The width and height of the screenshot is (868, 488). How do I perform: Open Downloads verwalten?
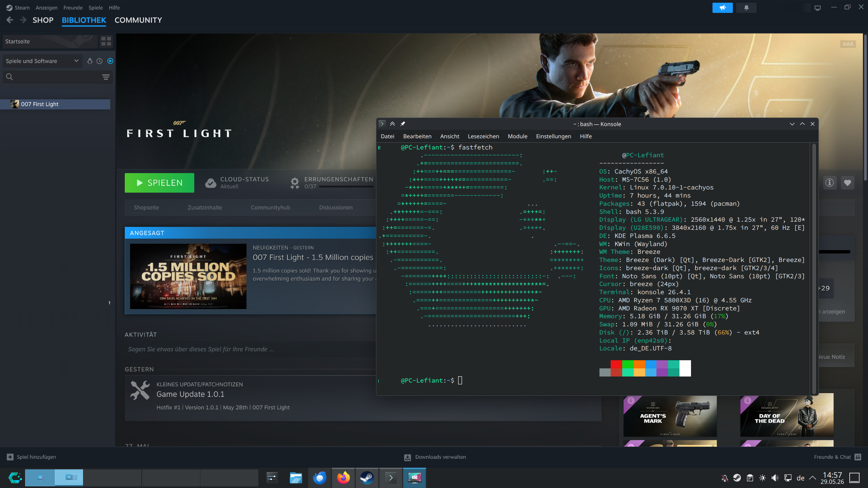(x=435, y=457)
